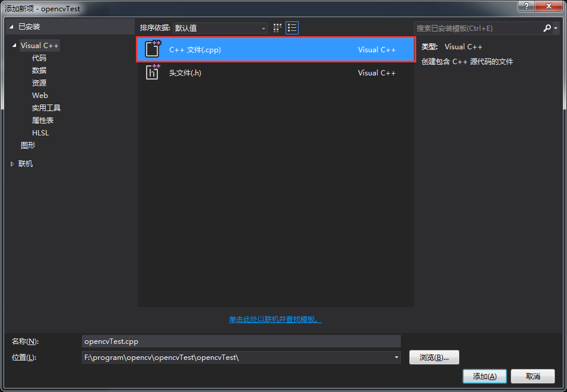The image size is (567, 392).
Task: Select the 代码 category
Action: tap(39, 58)
